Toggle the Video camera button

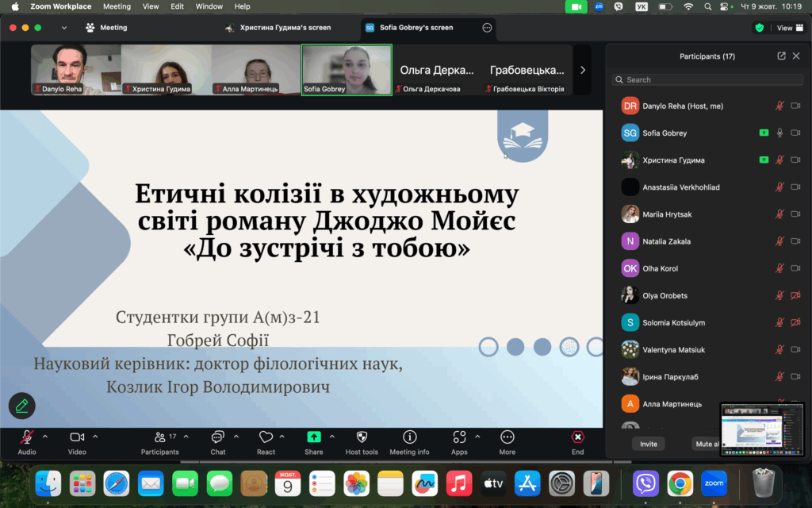pyautogui.click(x=77, y=437)
